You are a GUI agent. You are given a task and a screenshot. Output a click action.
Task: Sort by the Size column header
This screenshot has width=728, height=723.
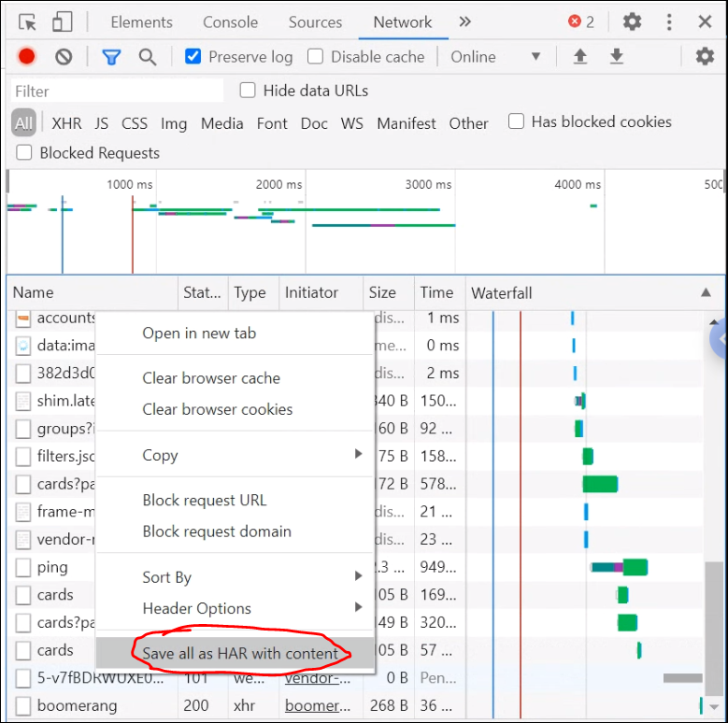pyautogui.click(x=389, y=292)
